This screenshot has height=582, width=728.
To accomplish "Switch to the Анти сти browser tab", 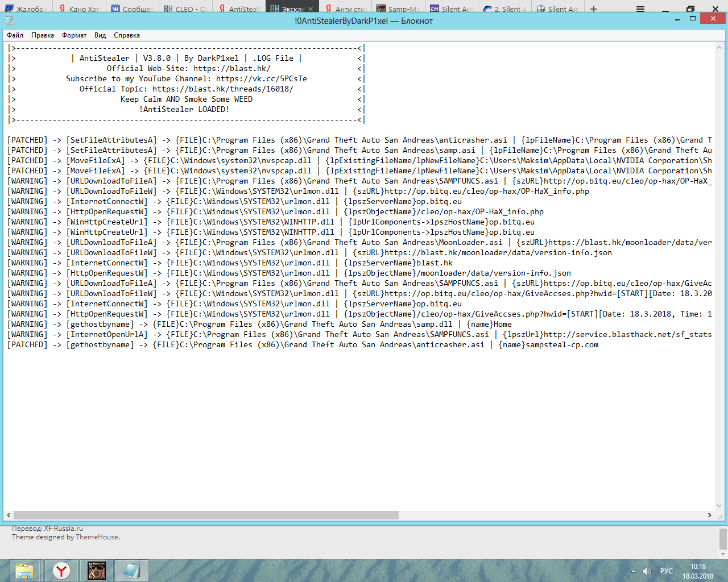I will [x=345, y=9].
